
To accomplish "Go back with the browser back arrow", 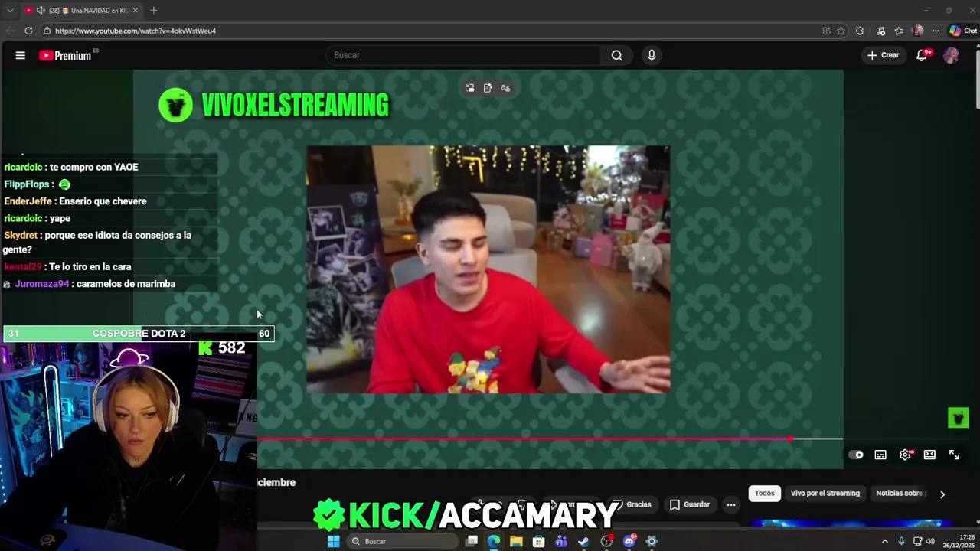I will pyautogui.click(x=9, y=31).
